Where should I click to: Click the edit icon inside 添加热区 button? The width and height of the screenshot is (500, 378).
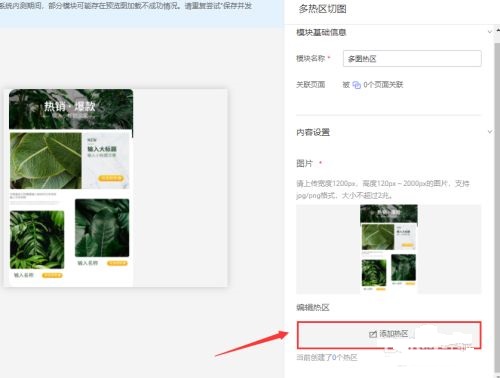click(373, 334)
